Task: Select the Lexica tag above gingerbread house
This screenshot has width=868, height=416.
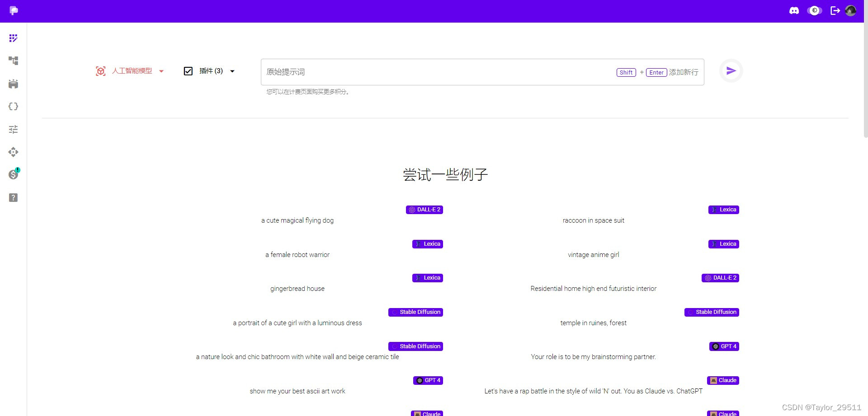Action: pyautogui.click(x=428, y=278)
